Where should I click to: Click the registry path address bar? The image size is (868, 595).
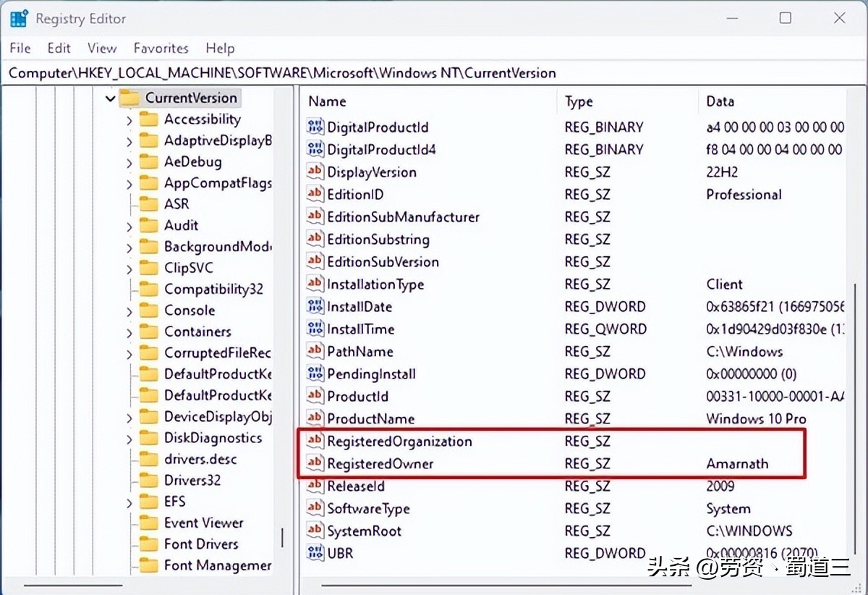pyautogui.click(x=289, y=72)
